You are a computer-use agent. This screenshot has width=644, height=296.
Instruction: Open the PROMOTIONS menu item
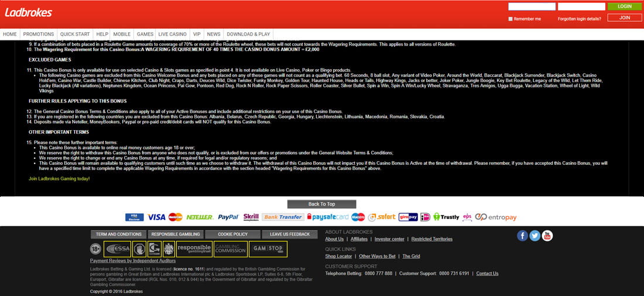[x=39, y=34]
